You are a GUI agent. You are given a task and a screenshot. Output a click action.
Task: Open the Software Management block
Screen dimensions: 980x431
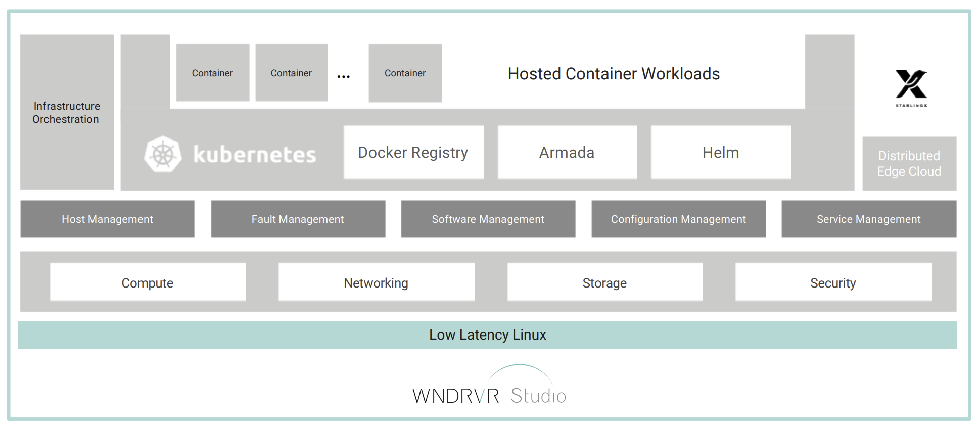(488, 219)
